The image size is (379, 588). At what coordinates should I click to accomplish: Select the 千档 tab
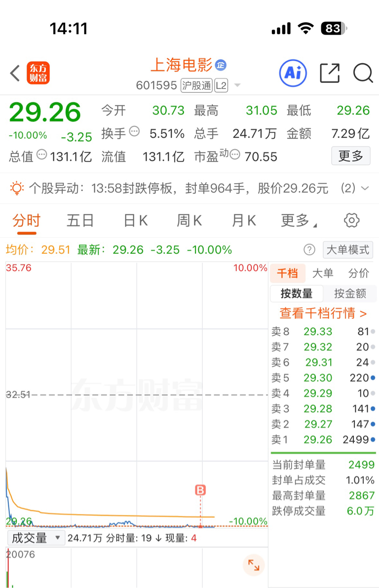(x=288, y=274)
